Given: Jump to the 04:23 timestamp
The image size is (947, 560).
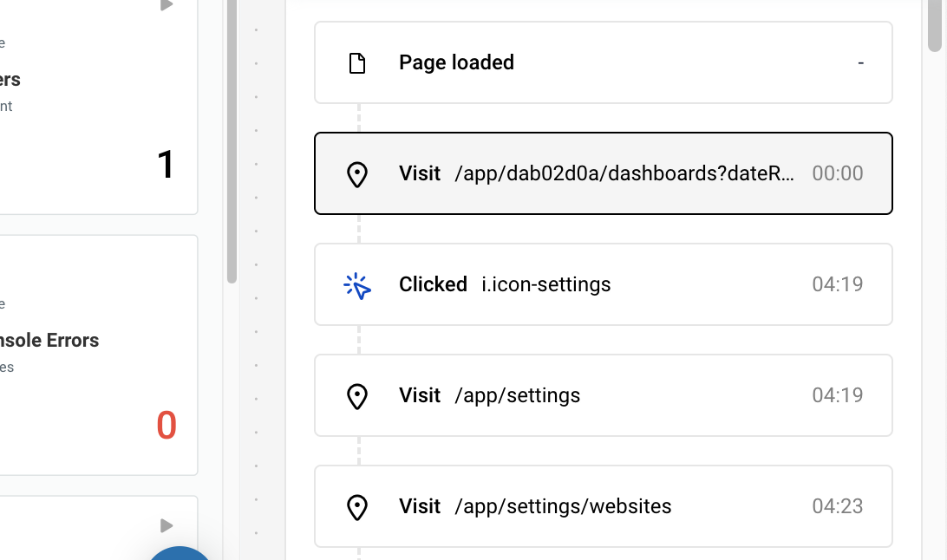Looking at the screenshot, I should (837, 506).
